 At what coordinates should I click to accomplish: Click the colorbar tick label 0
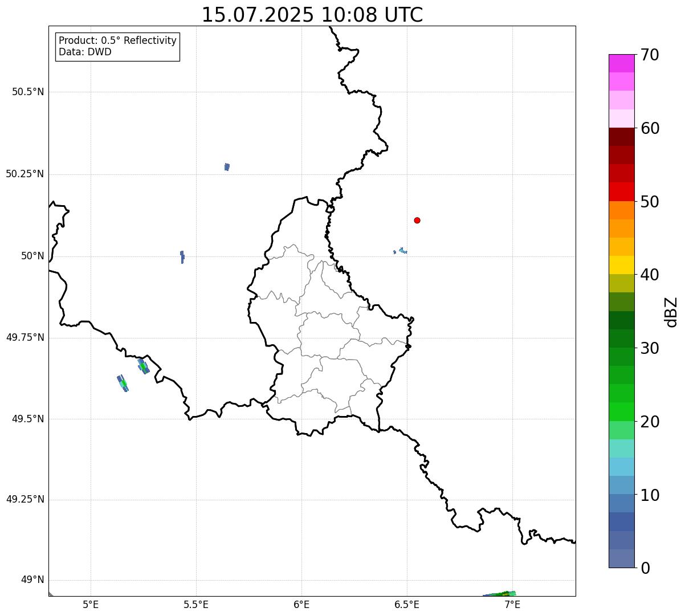(x=645, y=568)
